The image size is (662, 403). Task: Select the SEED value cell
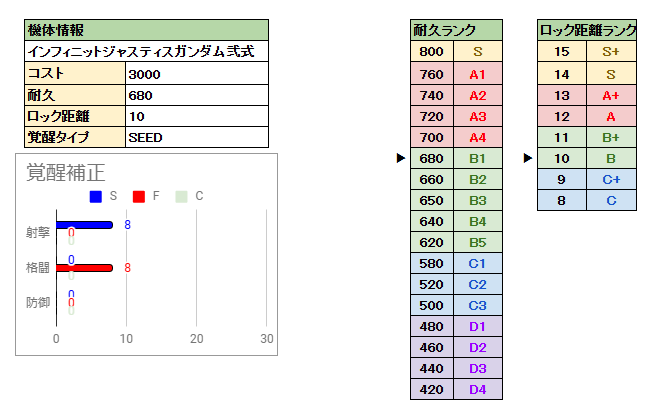(x=197, y=137)
